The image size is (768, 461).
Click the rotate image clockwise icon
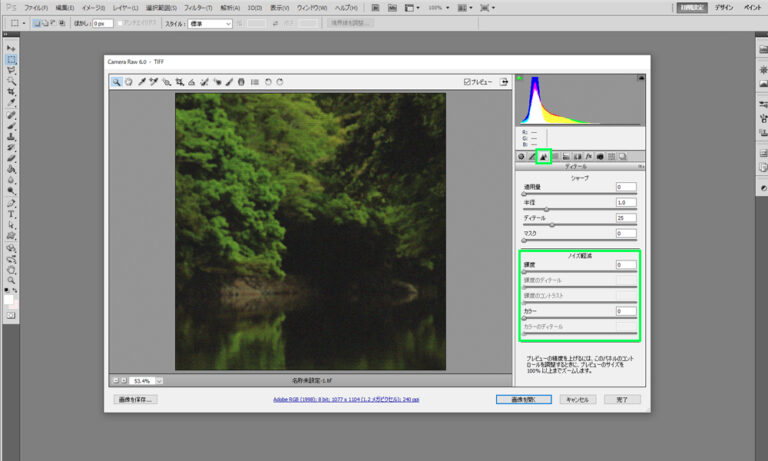click(x=280, y=82)
